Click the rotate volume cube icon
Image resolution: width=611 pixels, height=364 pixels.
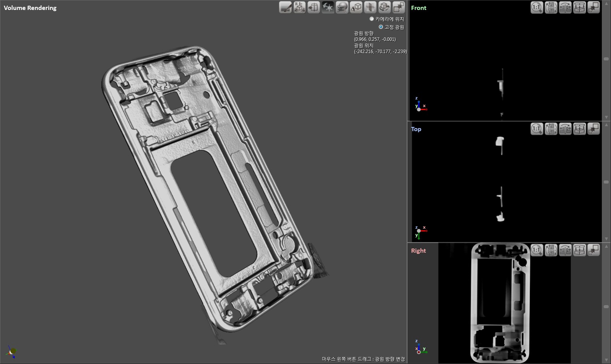tap(384, 7)
